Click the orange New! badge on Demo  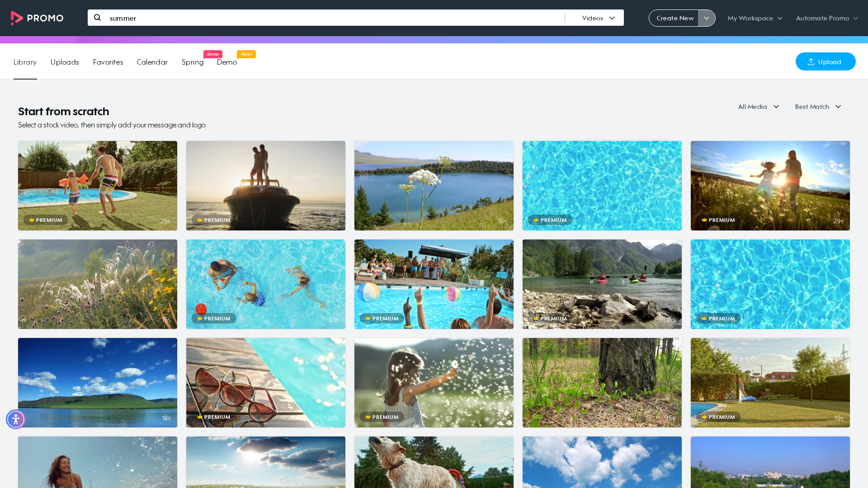pyautogui.click(x=246, y=54)
